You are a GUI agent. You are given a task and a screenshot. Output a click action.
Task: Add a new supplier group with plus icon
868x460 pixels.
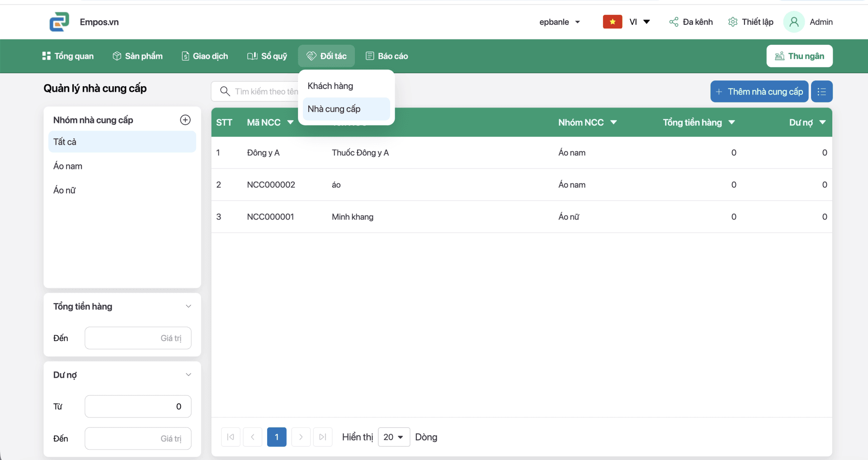tap(185, 120)
